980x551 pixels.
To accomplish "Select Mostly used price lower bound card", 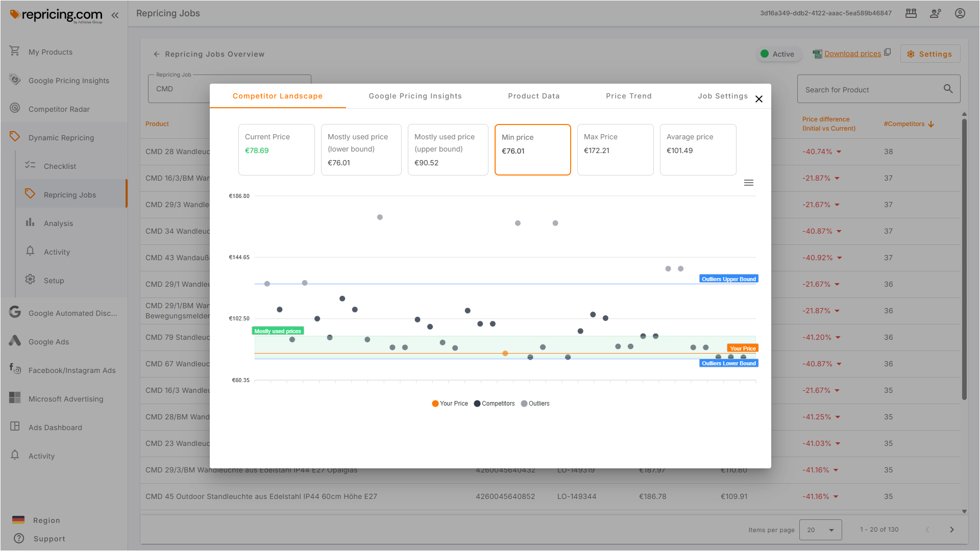I will coord(361,149).
